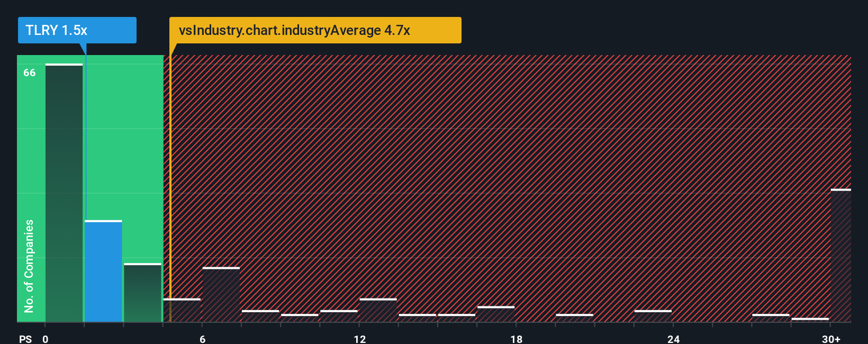This screenshot has width=868, height=344.
Task: Click the yellow industry average 4.7x label
Action: pos(315,30)
